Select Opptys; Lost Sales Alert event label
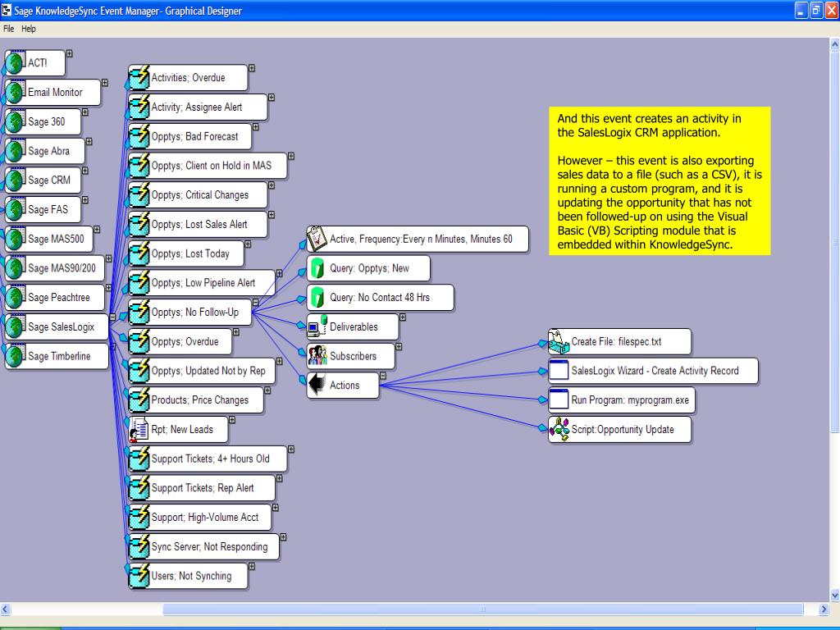 (x=199, y=225)
